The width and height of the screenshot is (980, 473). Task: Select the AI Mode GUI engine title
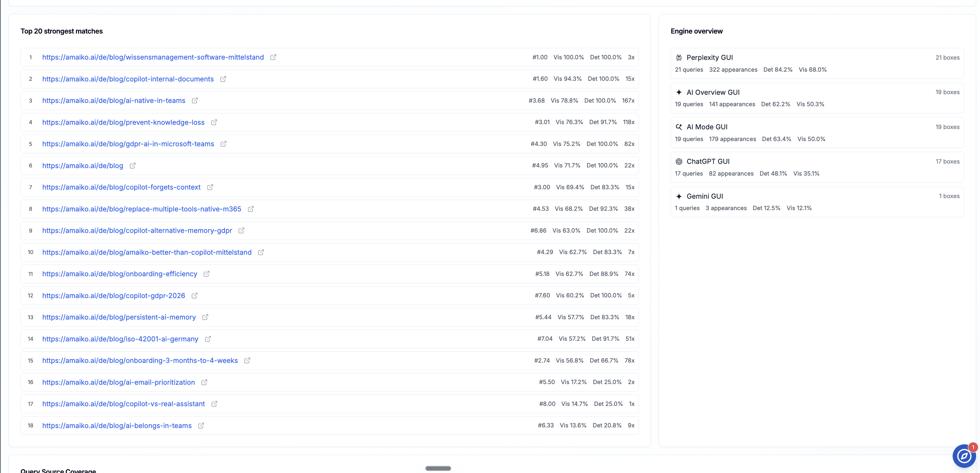(x=707, y=127)
